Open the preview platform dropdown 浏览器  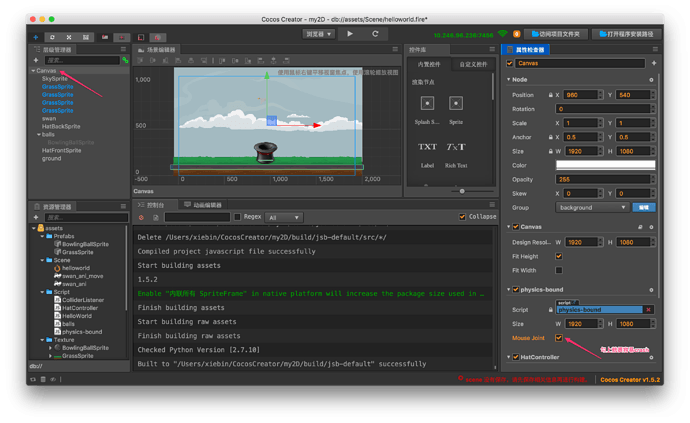(x=319, y=34)
